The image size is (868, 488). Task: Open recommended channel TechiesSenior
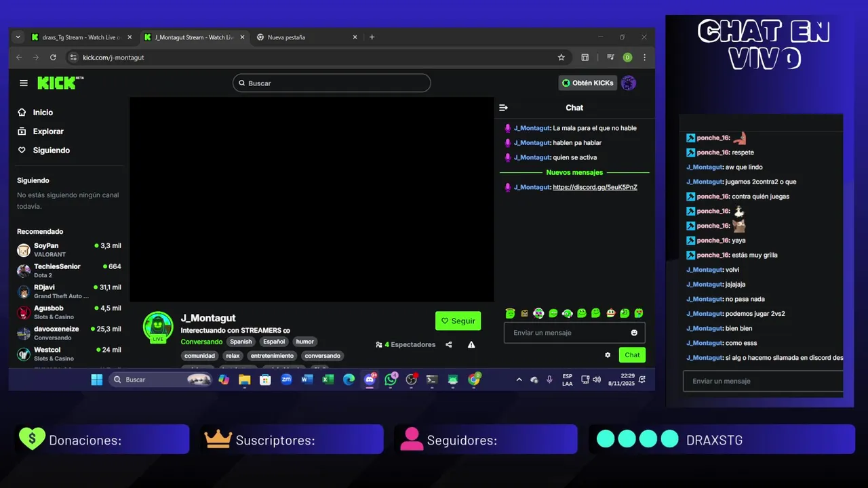tap(69, 270)
